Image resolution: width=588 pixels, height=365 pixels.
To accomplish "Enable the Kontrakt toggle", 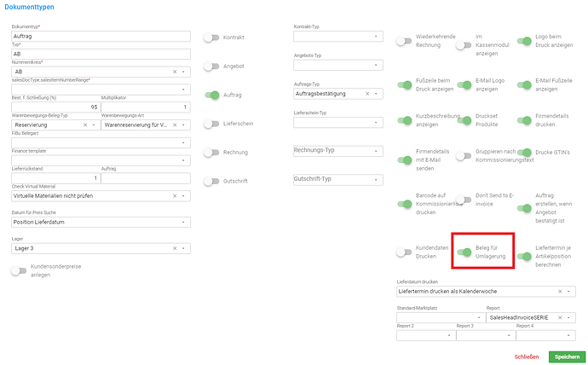I will 211,38.
